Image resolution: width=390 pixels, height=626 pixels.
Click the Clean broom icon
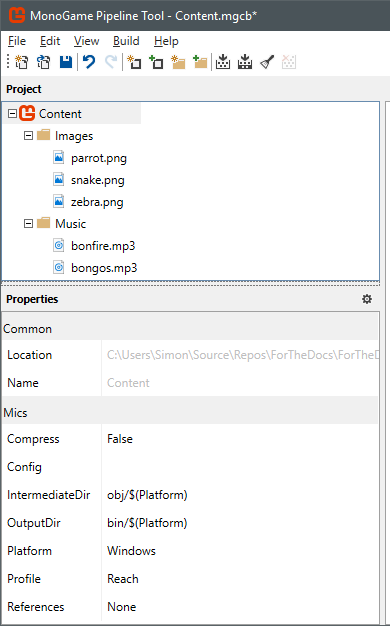(x=267, y=62)
